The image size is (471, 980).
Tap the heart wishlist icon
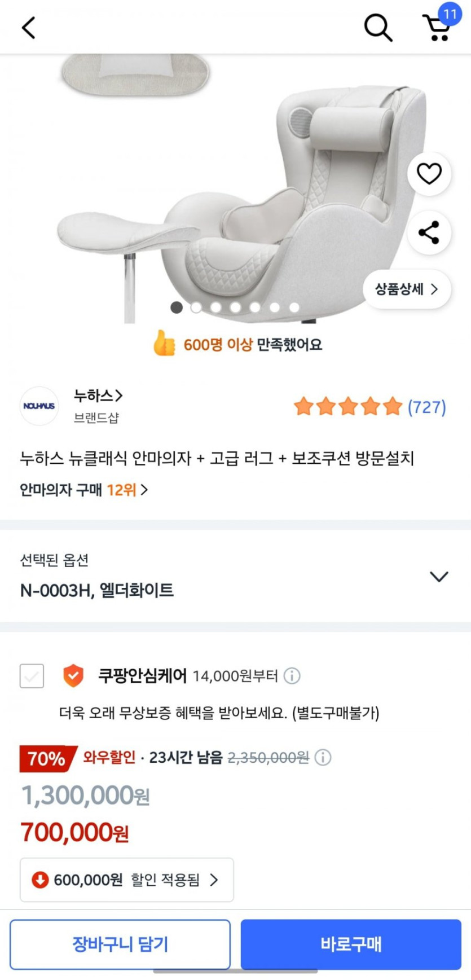(x=429, y=174)
